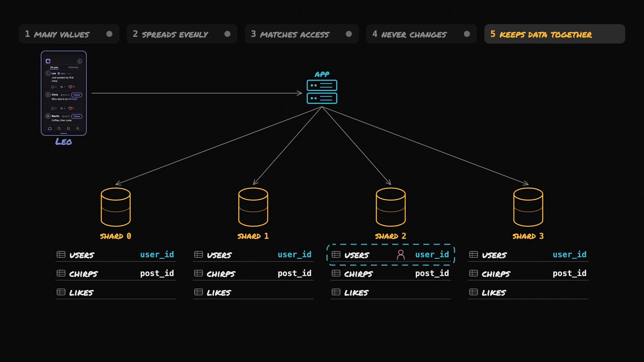Click the #Chirp hashtag link
This screenshot has width=644, height=362.
click(x=72, y=99)
